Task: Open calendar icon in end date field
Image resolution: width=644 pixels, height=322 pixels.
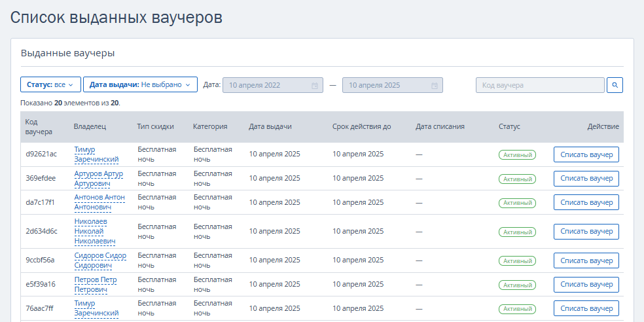Action: tap(435, 86)
